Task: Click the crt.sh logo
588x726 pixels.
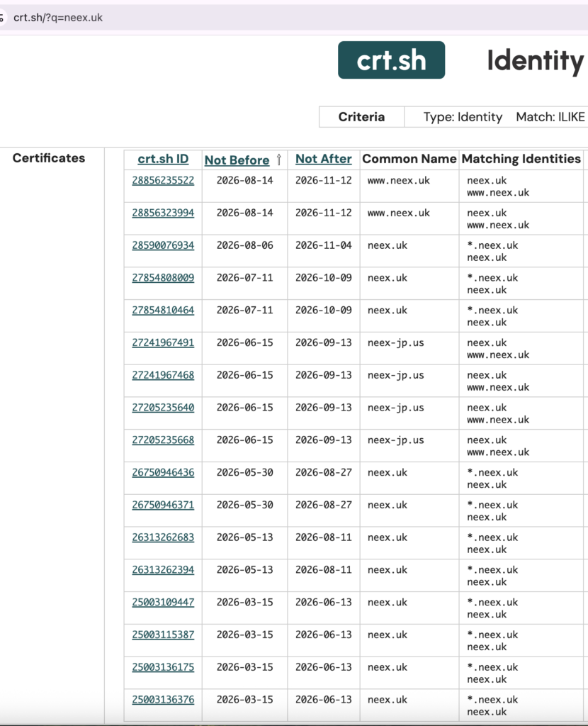Action: [391, 60]
